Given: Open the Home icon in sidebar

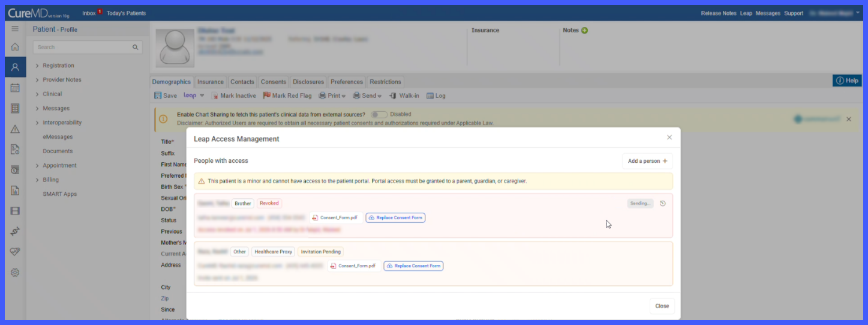Looking at the screenshot, I should tap(15, 47).
